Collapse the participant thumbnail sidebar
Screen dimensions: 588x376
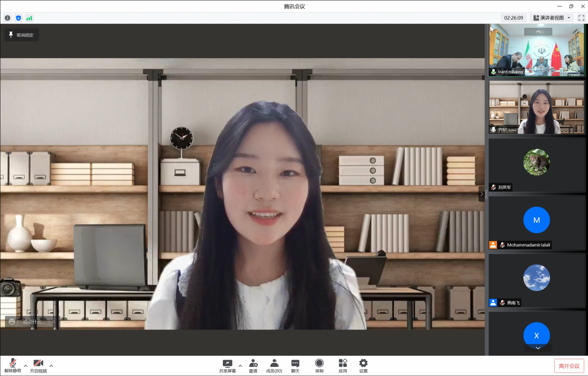tap(482, 194)
